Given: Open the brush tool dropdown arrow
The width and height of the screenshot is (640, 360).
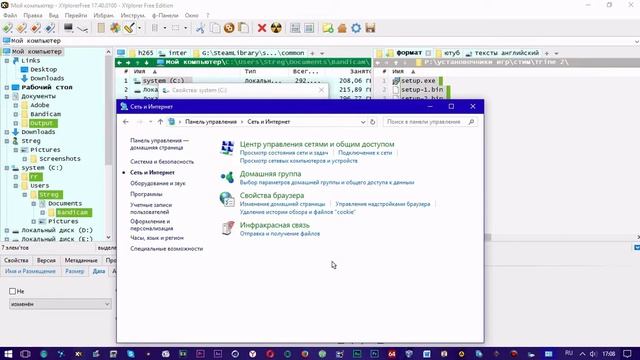Looking at the screenshot, I should (139, 28).
